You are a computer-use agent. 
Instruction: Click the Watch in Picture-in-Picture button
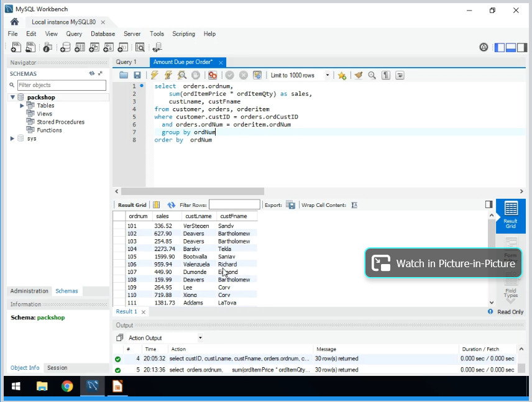[443, 263]
